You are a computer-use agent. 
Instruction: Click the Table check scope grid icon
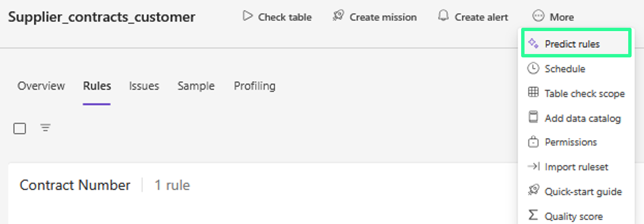[x=533, y=92]
